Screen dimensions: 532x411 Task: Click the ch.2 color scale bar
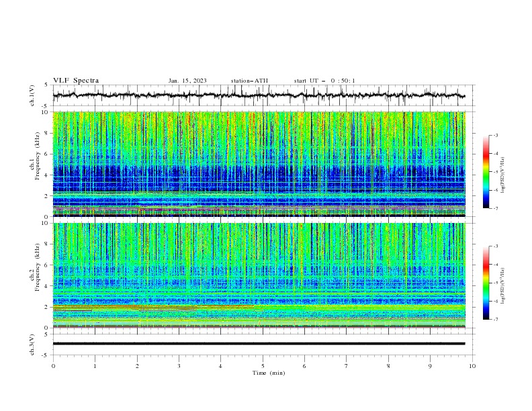pyautogui.click(x=486, y=283)
